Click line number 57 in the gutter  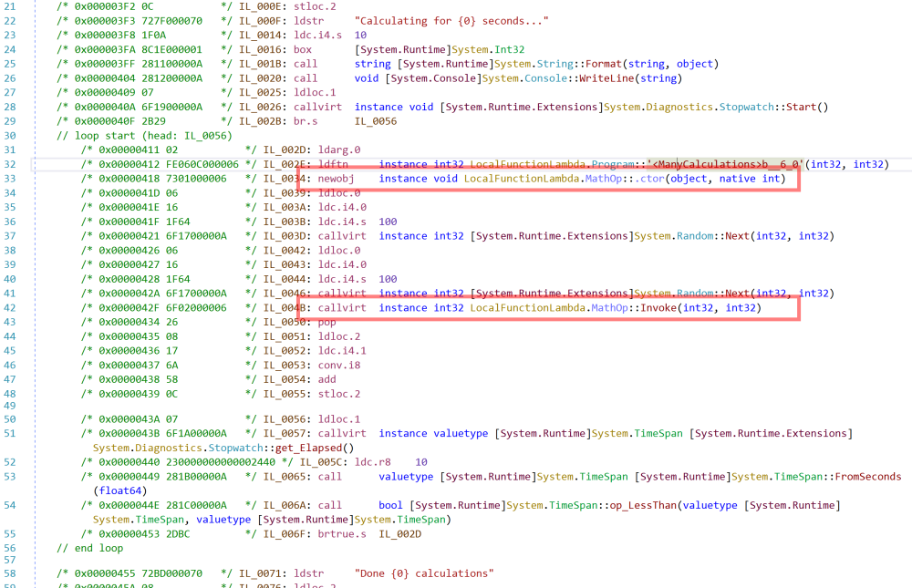click(x=10, y=560)
